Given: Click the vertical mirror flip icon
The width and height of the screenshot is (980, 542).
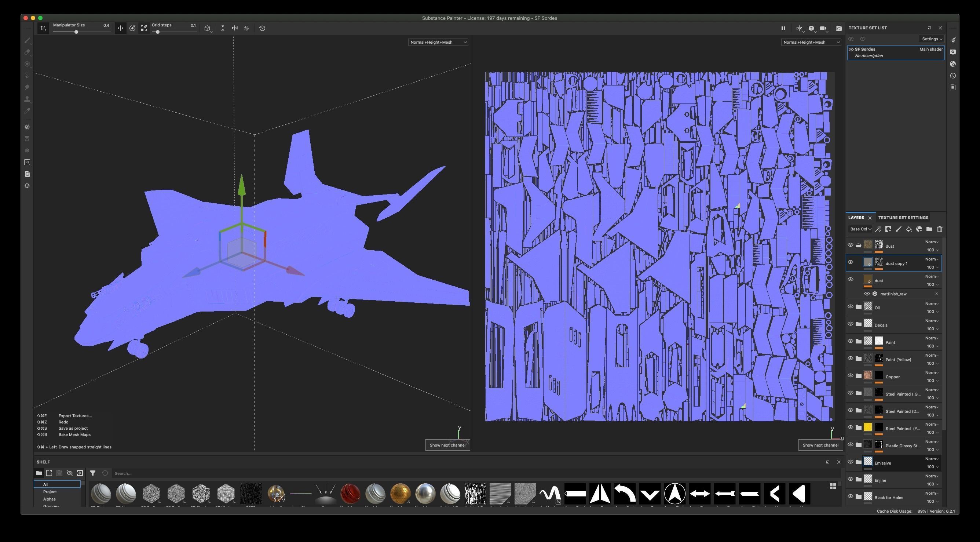Looking at the screenshot, I should (x=223, y=28).
